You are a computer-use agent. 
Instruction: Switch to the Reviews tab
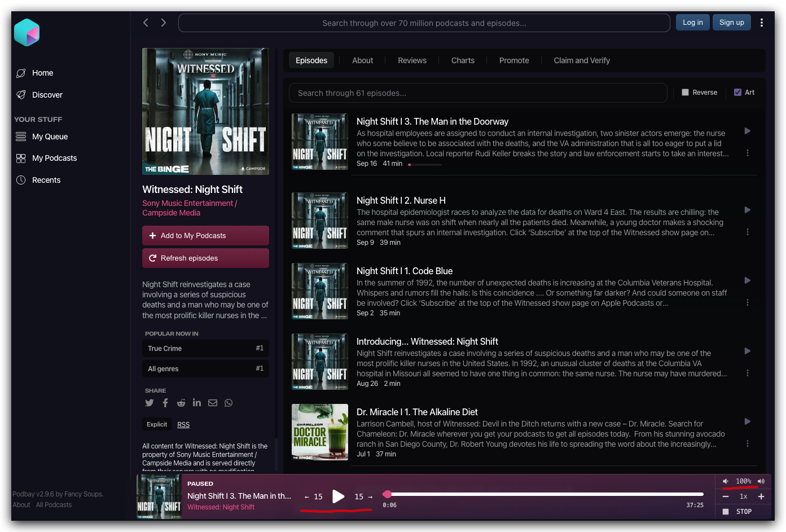pyautogui.click(x=412, y=60)
